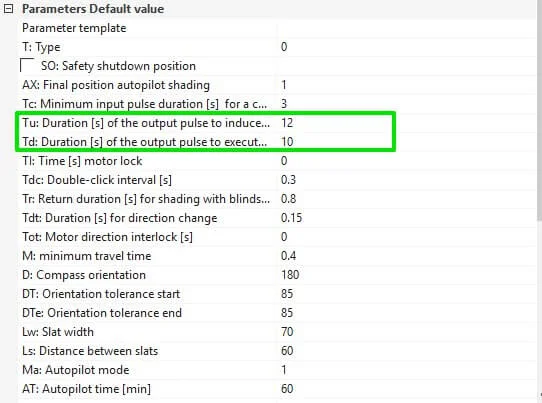The width and height of the screenshot is (542, 403).
Task: Select Td: Duration of output pulse label
Action: coord(144,142)
